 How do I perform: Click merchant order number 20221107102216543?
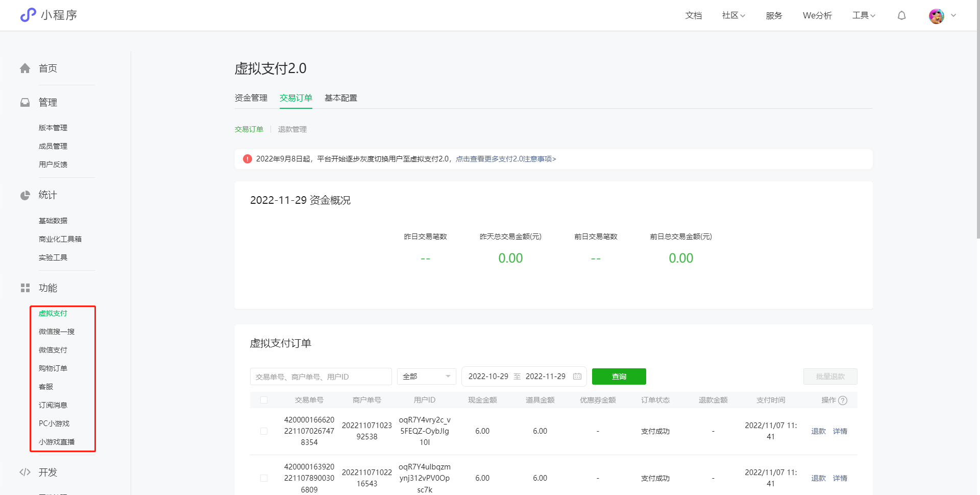367,478
